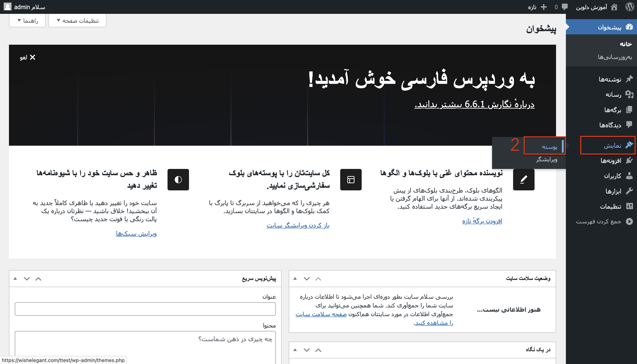
Task: Move در یک نگاه panel down
Action: click(x=306, y=350)
